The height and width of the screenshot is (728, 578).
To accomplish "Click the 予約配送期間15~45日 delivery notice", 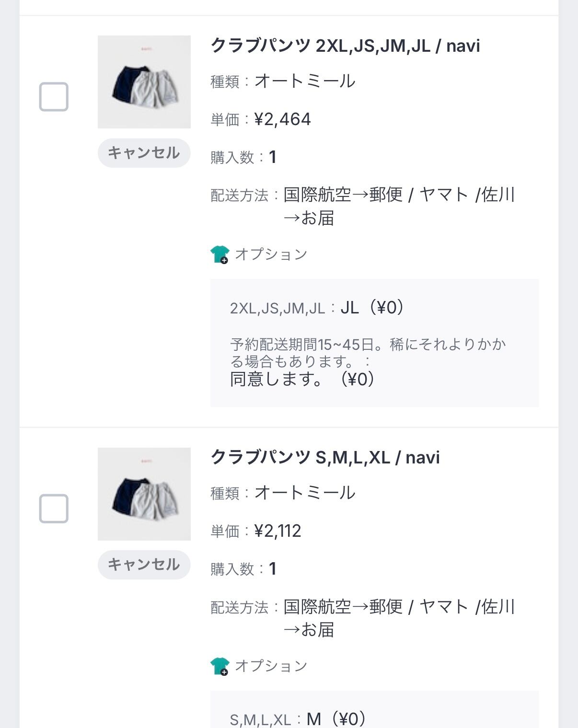I will 368,352.
